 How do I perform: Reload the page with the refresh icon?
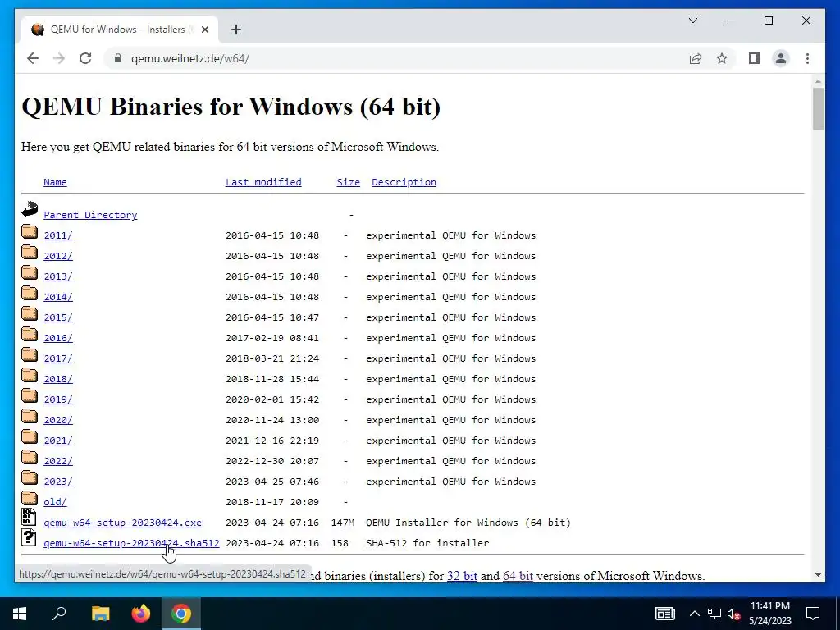(85, 58)
